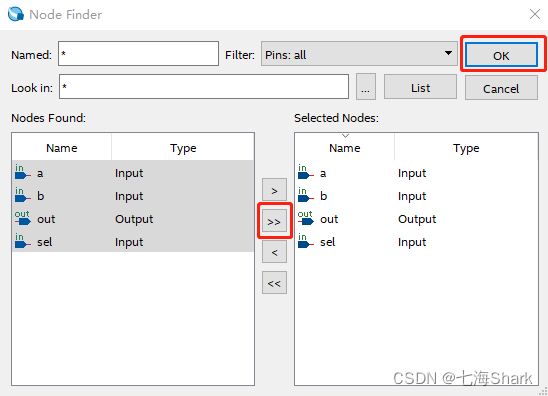Remove selected node with < button
Viewport: 548px width, 396px height.
click(x=274, y=252)
